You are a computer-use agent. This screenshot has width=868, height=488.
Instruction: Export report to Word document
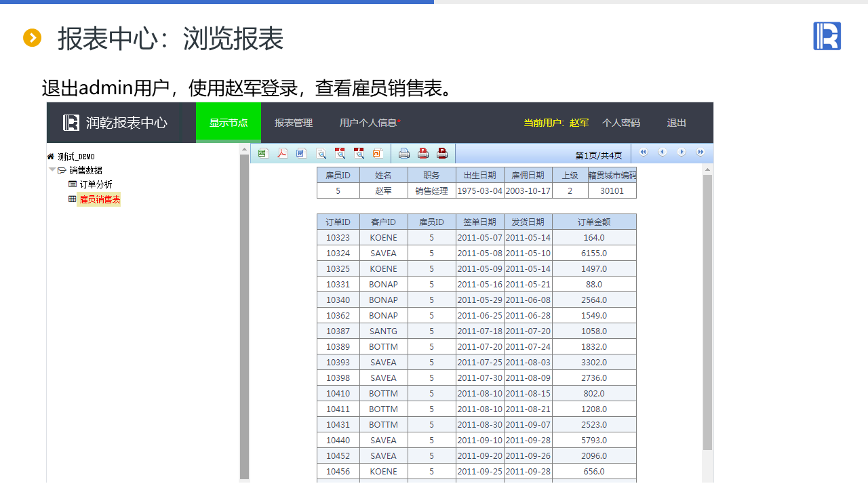tap(302, 153)
